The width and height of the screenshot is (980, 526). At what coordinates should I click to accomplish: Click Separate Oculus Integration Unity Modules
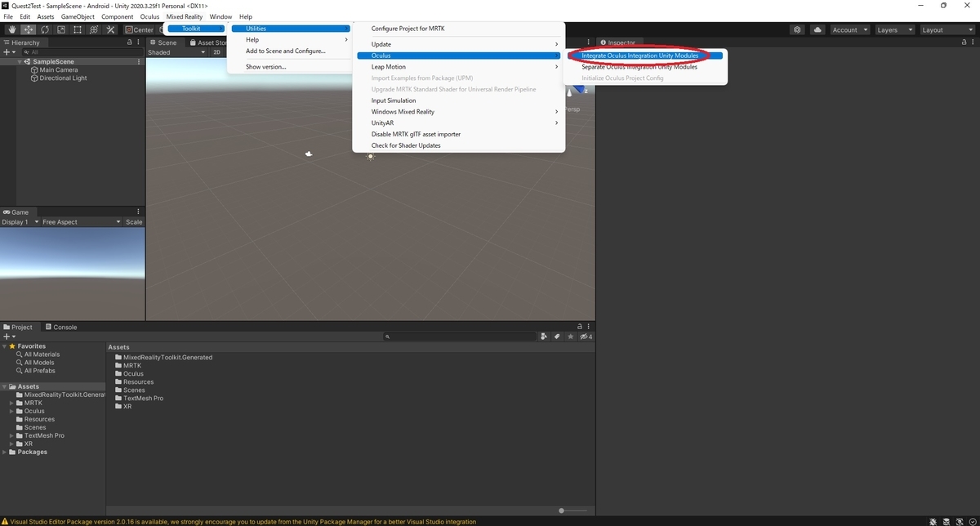click(x=646, y=67)
